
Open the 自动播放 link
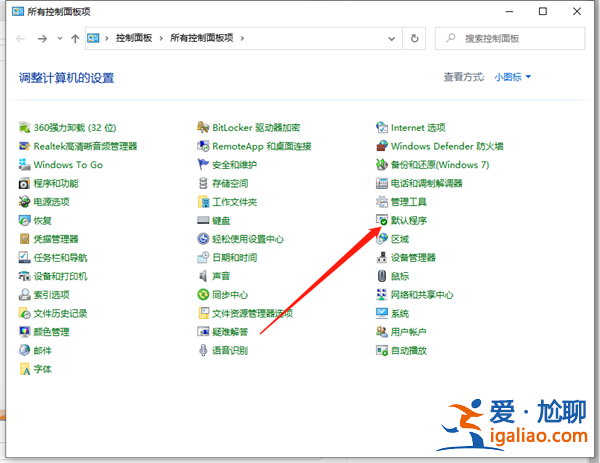click(408, 351)
